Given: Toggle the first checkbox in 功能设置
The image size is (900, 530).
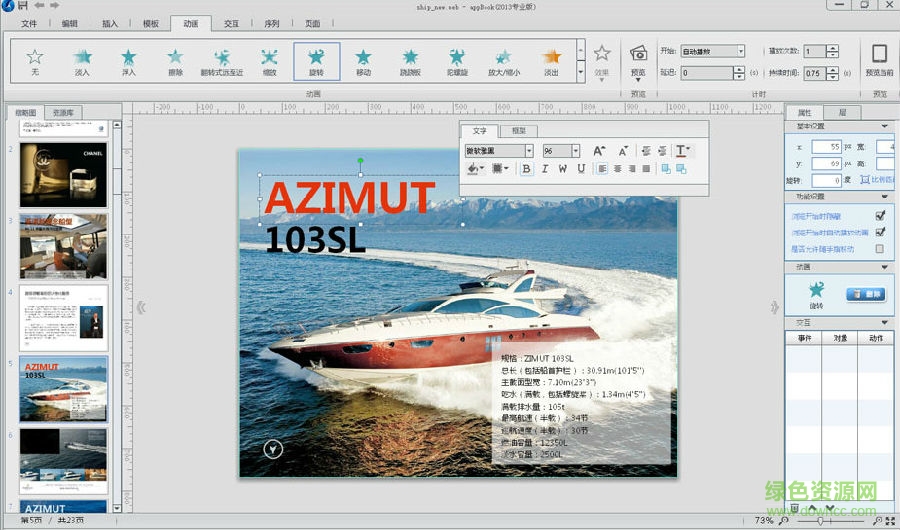Looking at the screenshot, I should [x=880, y=216].
